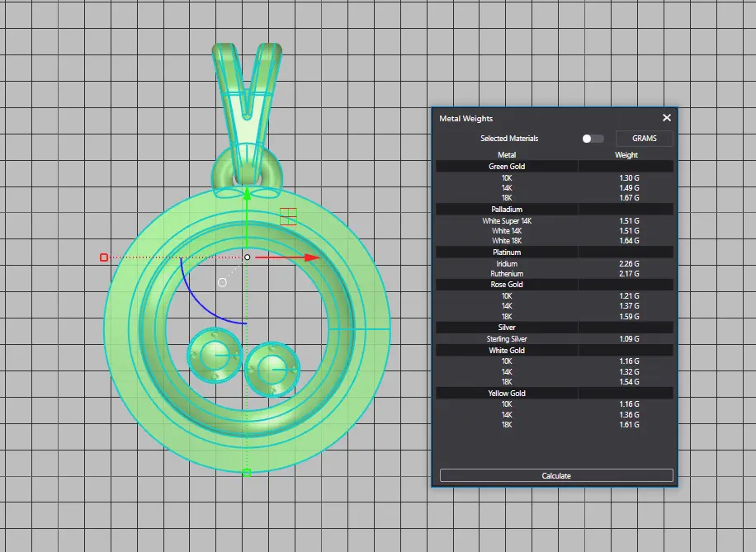Screen dimensions: 756x552
Task: Click the Green Gold category row
Action: [x=507, y=167]
